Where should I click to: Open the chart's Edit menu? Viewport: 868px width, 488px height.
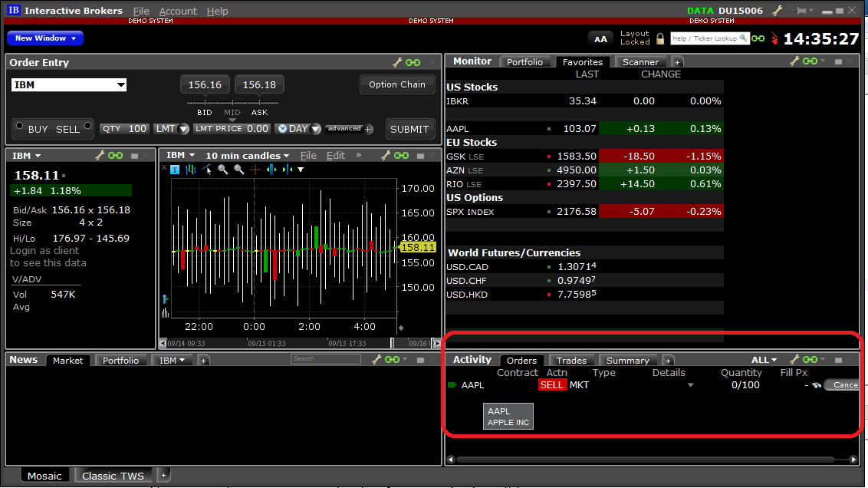pos(335,156)
